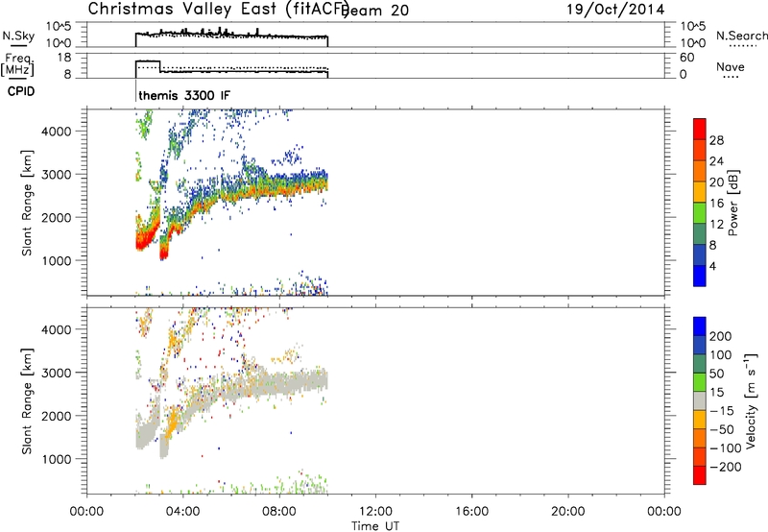Click the 200 tick on velocity colorbar
This screenshot has height=532, width=768.
pyautogui.click(x=721, y=336)
